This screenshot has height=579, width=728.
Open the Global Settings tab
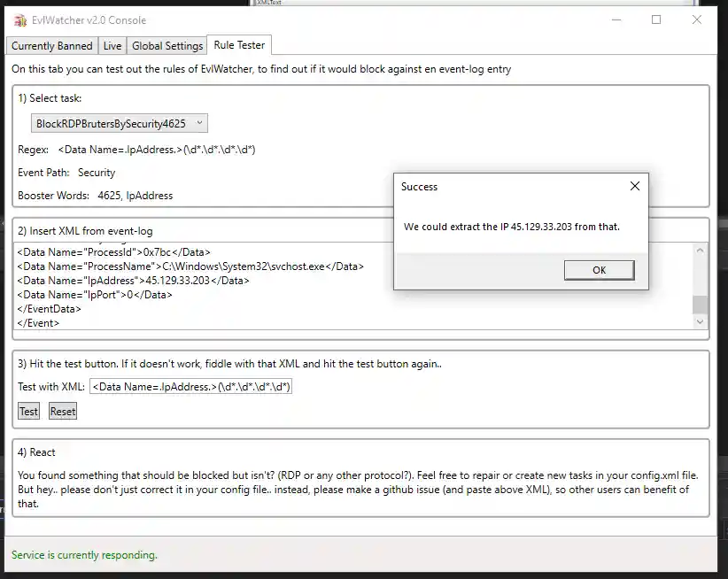pyautogui.click(x=167, y=46)
